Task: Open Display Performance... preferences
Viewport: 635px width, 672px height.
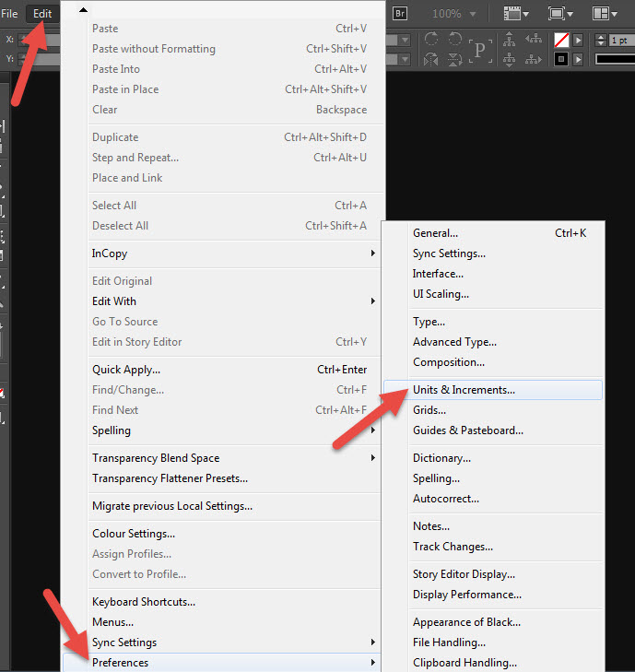Action: coord(493,595)
